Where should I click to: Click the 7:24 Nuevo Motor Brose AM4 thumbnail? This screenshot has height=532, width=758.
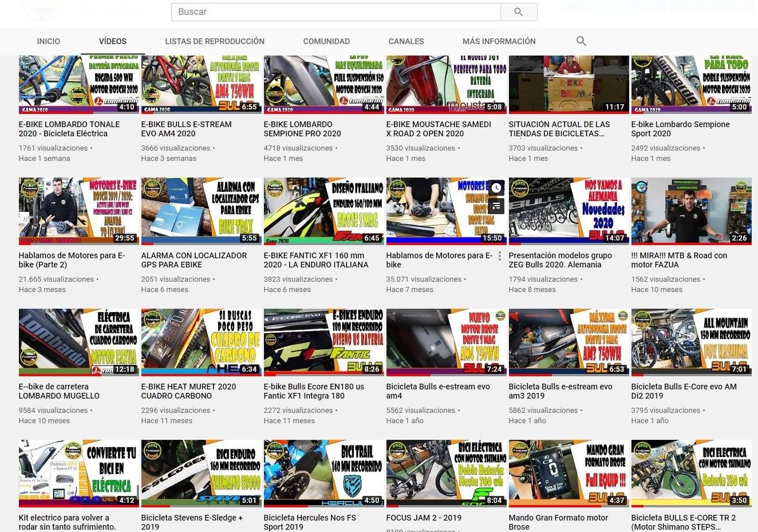(447, 342)
